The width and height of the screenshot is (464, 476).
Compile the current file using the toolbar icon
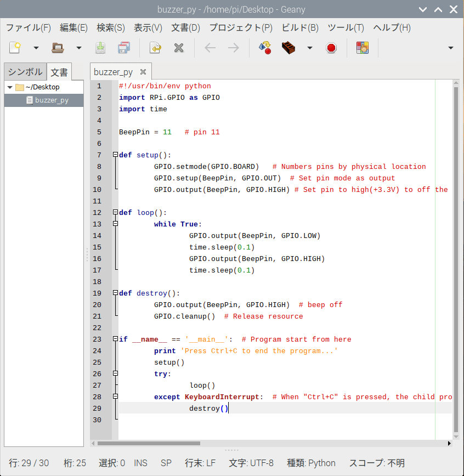(265, 48)
